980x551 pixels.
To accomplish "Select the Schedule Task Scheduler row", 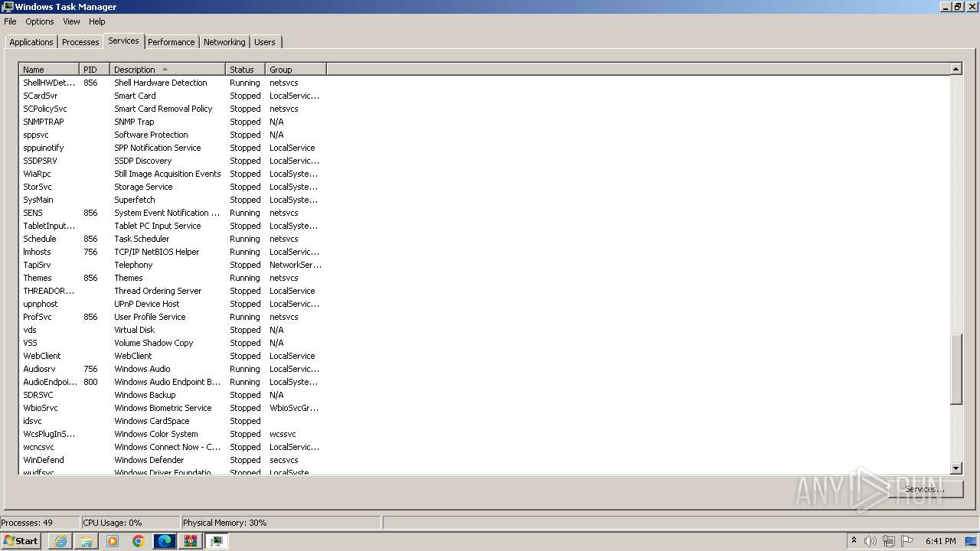I will [173, 239].
